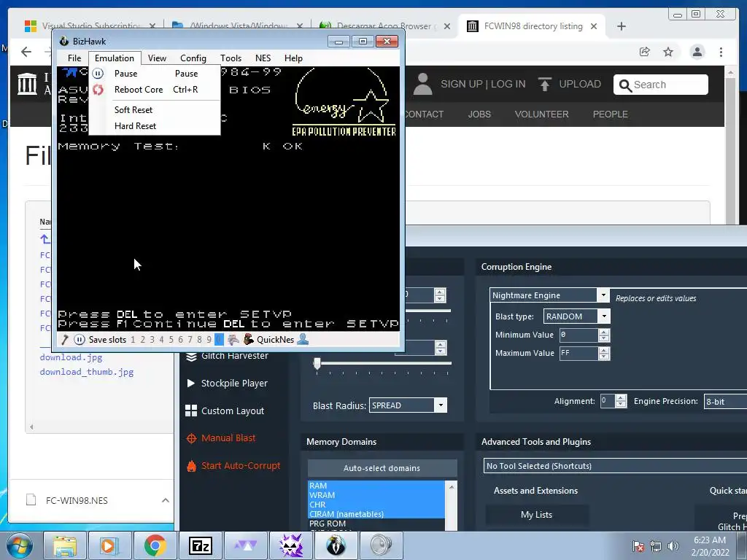Click the hammer icon in BizHawk's status bar
This screenshot has width=747, height=560.
[65, 340]
